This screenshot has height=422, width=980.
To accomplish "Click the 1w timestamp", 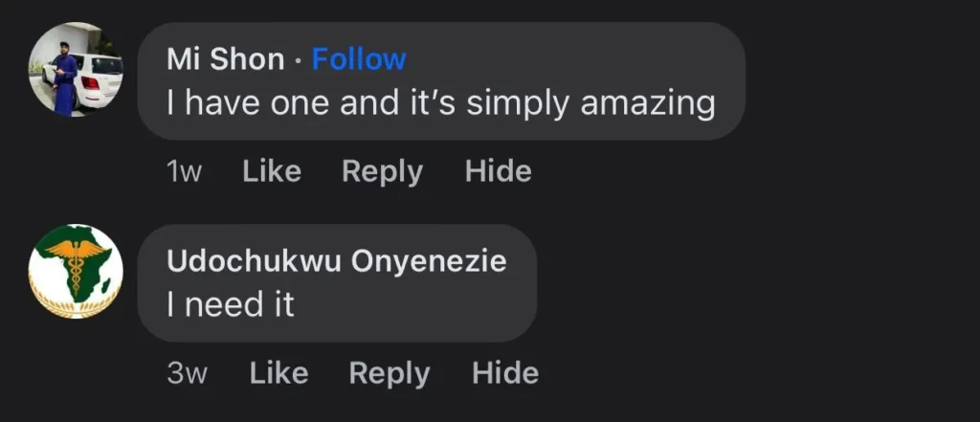I will tap(184, 172).
